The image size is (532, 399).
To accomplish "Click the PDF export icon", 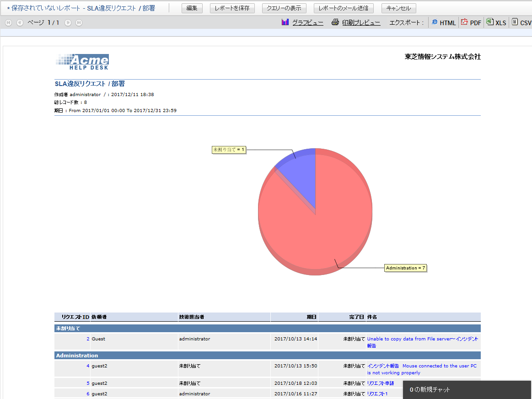I will coord(464,22).
